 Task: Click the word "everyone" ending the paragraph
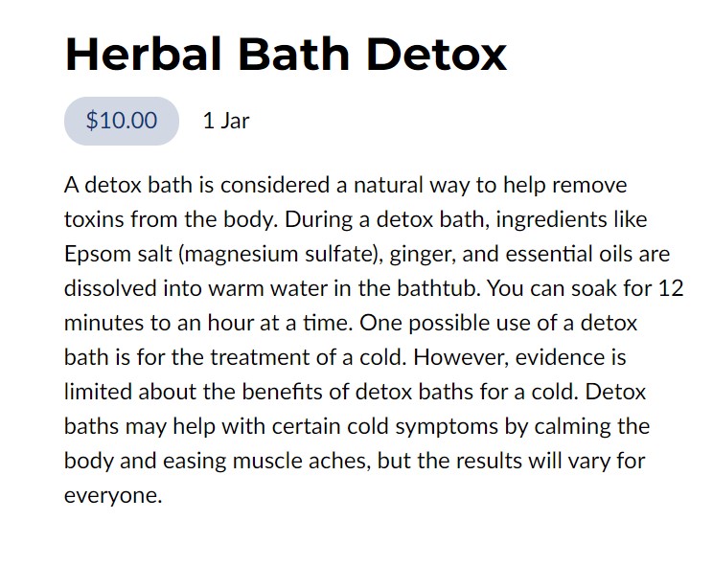click(x=113, y=495)
